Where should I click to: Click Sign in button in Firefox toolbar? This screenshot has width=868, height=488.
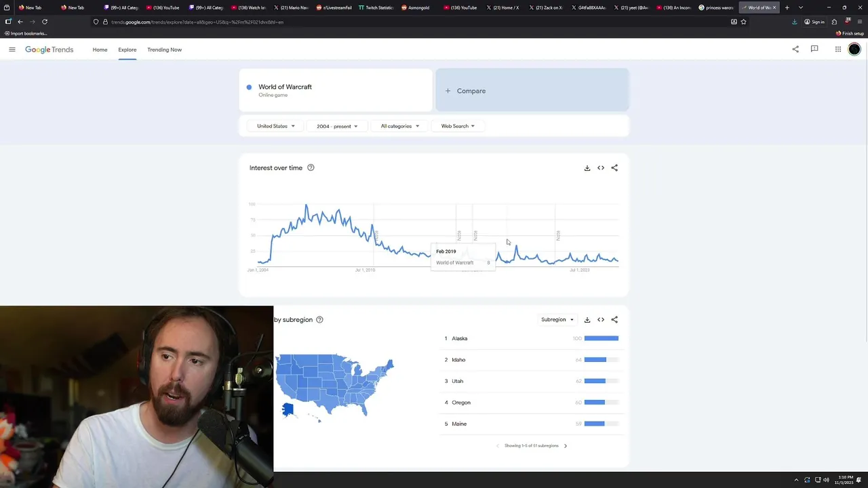point(814,22)
